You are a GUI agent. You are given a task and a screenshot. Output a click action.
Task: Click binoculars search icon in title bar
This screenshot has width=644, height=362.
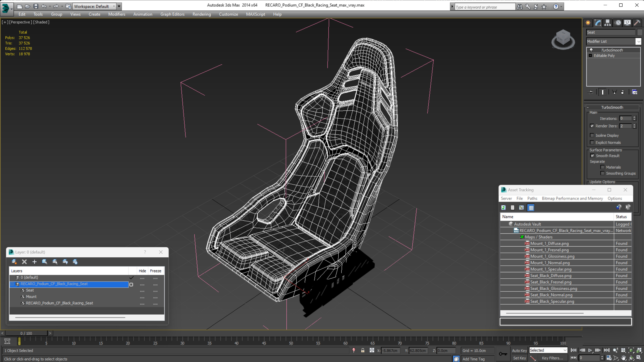520,7
